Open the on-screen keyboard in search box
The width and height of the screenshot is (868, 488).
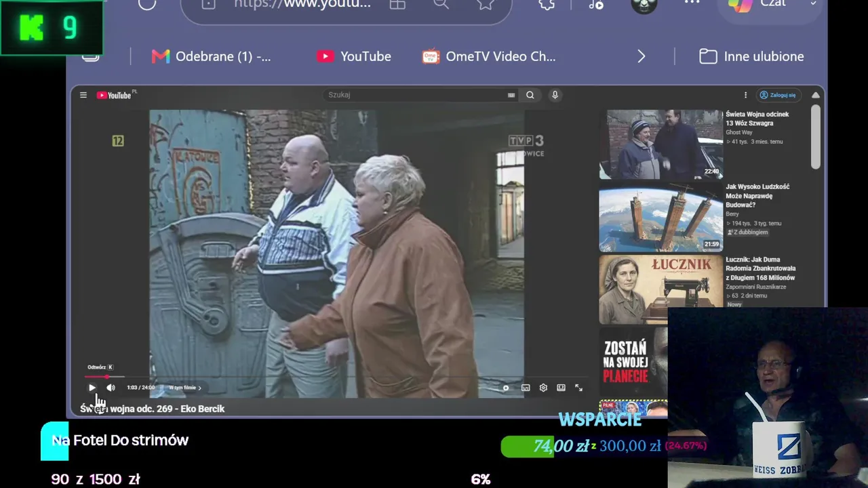pyautogui.click(x=511, y=96)
